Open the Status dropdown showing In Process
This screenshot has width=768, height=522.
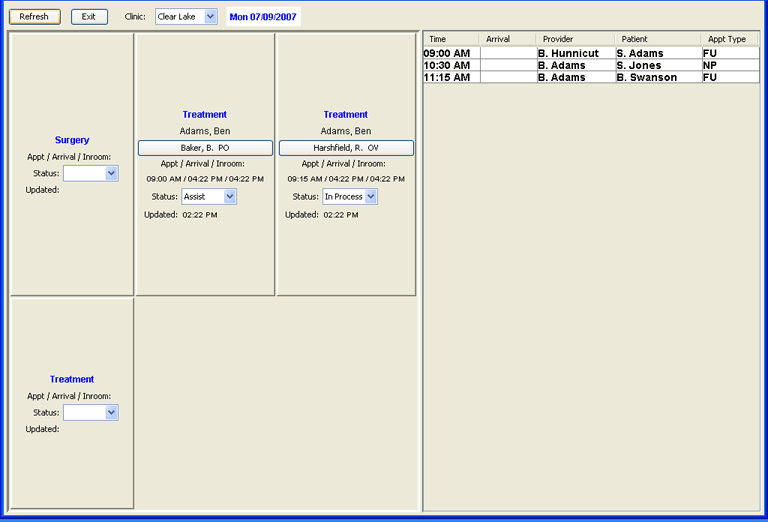pyautogui.click(x=350, y=197)
